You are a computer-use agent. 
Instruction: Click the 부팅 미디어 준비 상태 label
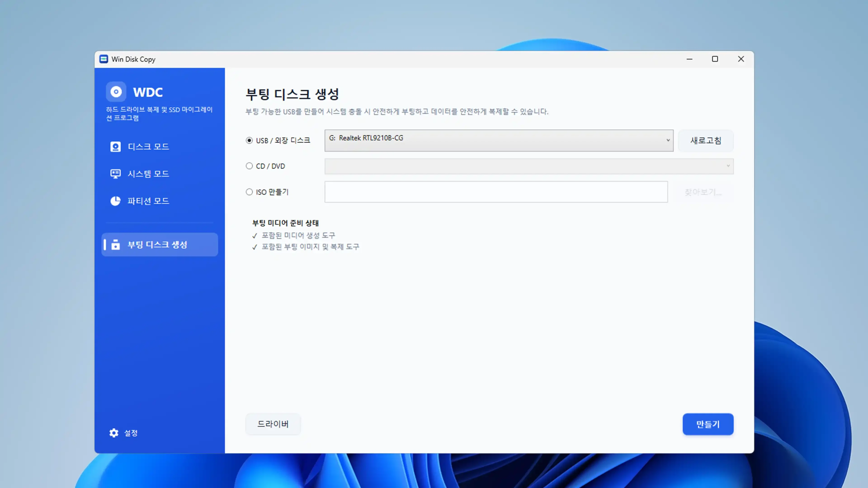[x=285, y=223]
